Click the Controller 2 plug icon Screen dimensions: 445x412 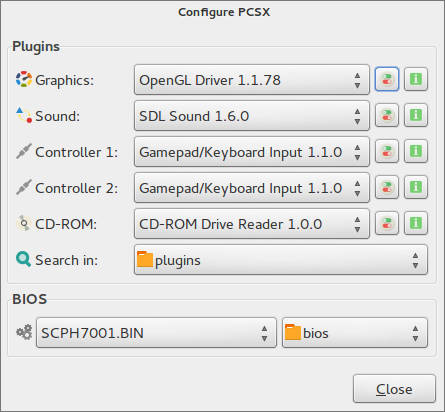[x=24, y=187]
